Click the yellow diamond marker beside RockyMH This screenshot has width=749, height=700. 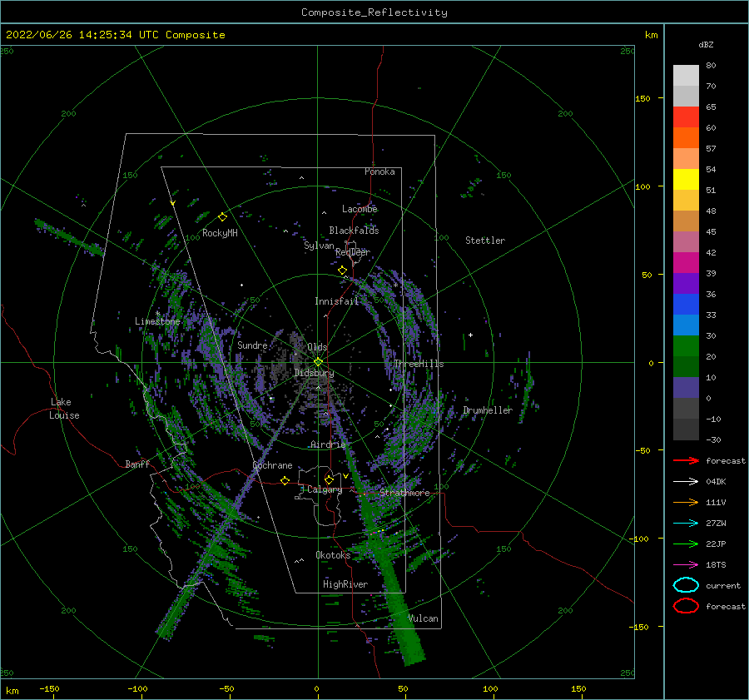tap(222, 217)
